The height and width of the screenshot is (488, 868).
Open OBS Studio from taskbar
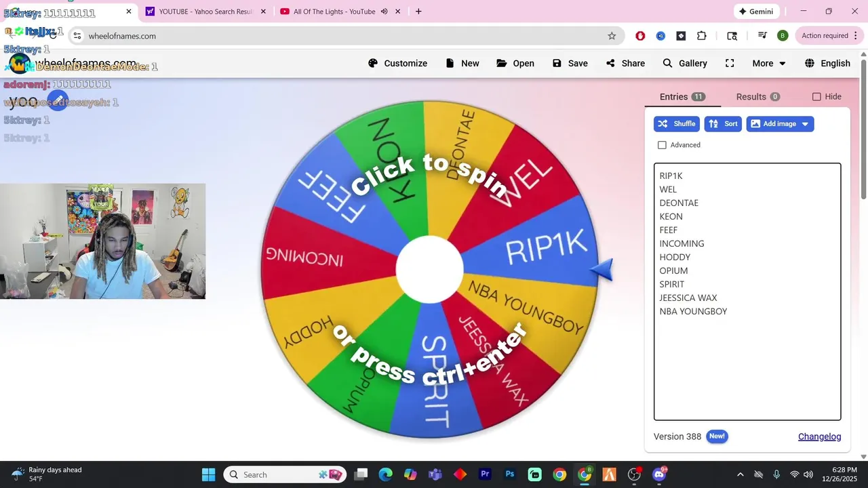(x=634, y=474)
